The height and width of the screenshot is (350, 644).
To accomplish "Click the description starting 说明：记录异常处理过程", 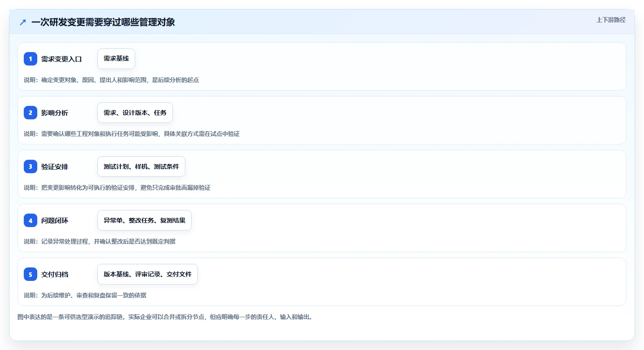I will tap(100, 241).
